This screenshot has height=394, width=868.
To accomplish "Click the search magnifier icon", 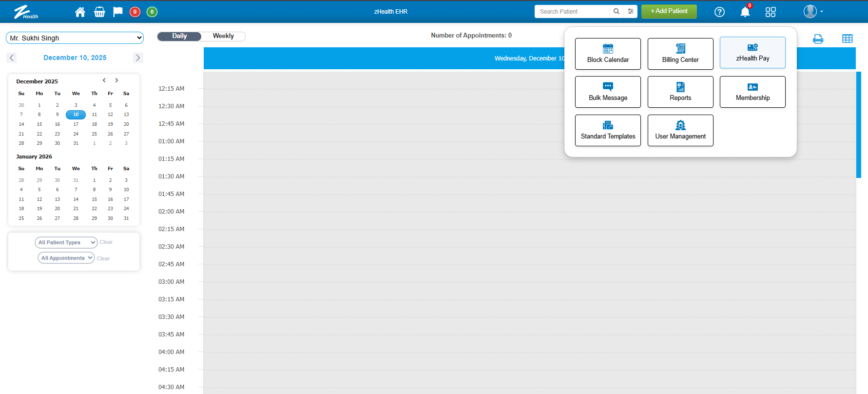I will point(617,11).
